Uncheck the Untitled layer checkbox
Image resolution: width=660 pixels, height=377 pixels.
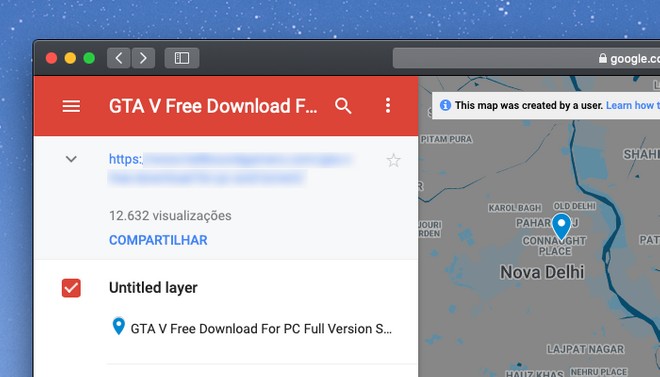[71, 288]
